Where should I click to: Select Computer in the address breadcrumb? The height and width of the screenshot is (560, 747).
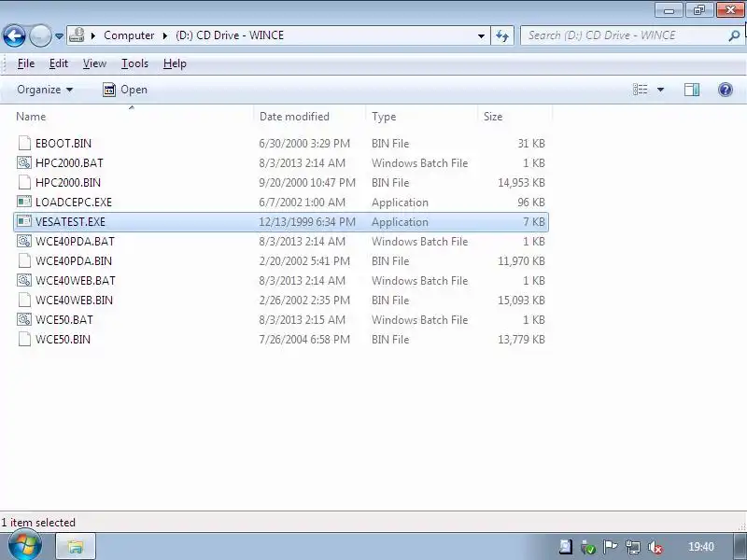click(x=129, y=35)
